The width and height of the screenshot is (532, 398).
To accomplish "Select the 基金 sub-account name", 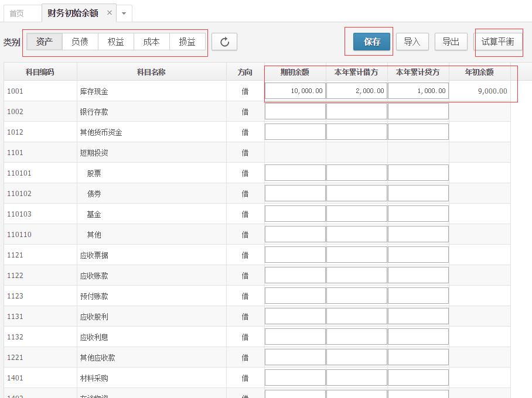I will tap(94, 214).
